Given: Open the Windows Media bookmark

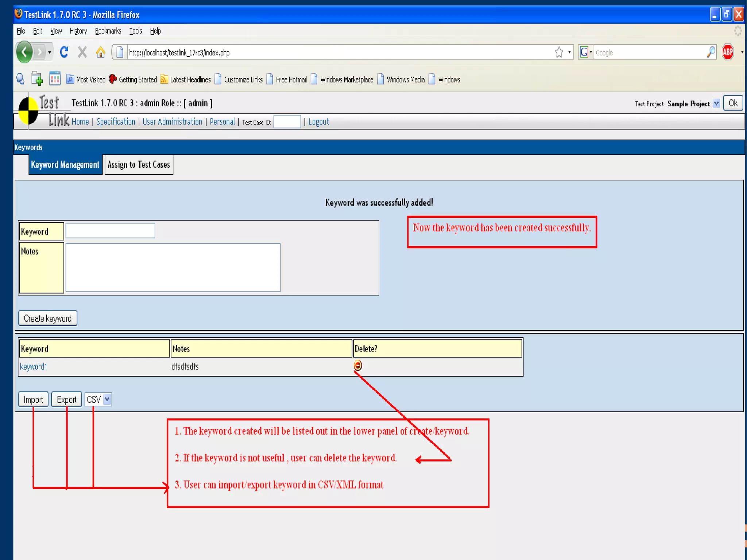Looking at the screenshot, I should (401, 79).
